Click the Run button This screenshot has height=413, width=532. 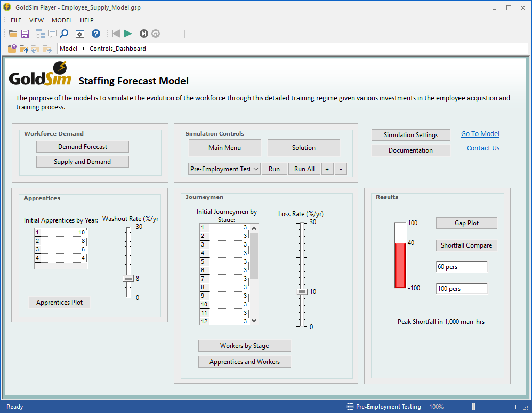coord(274,169)
